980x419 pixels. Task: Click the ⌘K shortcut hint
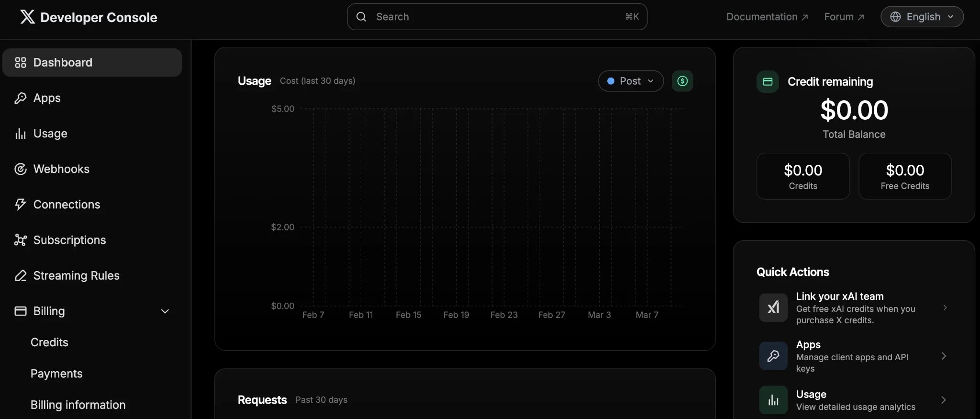632,17
